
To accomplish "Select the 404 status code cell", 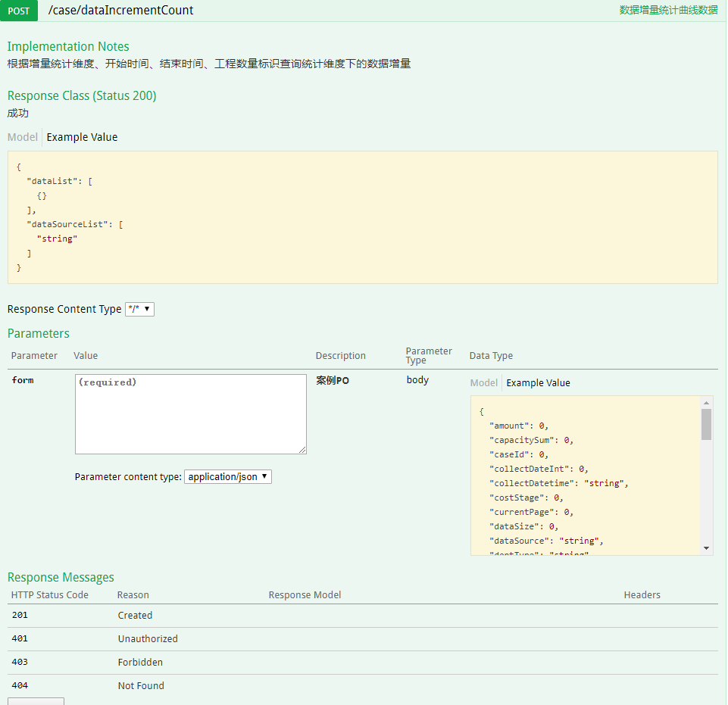I will 20,685.
